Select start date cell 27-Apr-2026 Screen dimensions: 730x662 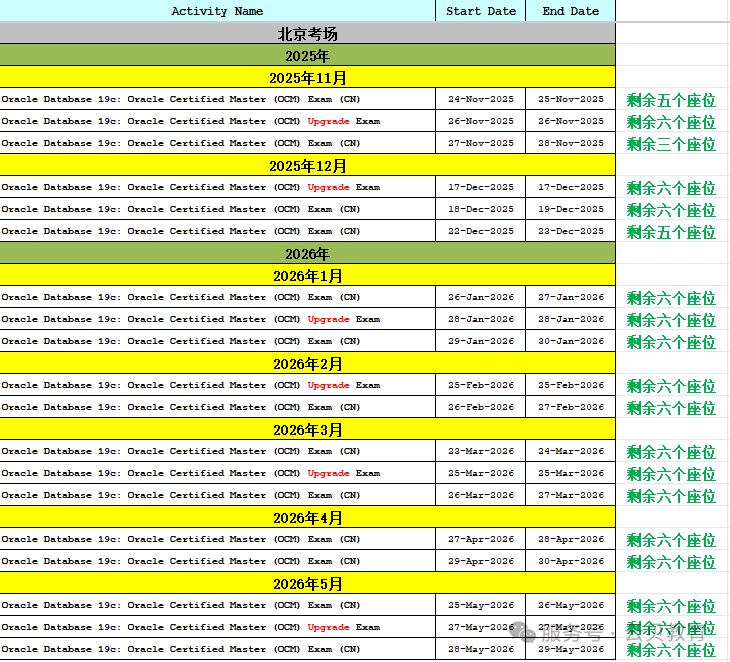(x=480, y=539)
